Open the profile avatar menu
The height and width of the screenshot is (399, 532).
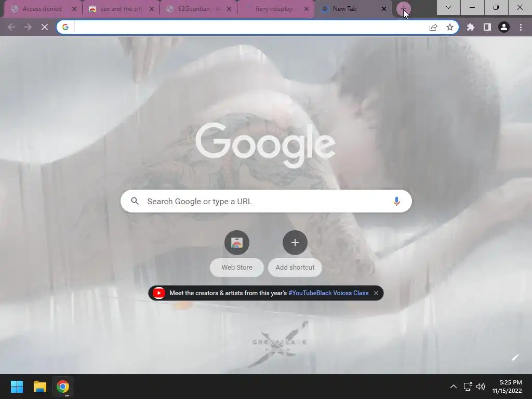504,27
